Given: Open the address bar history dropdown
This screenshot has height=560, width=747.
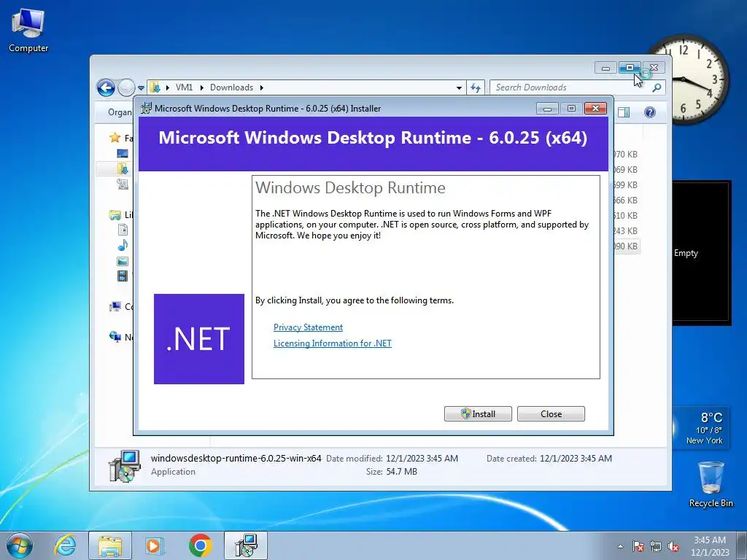Looking at the screenshot, I should tap(459, 87).
